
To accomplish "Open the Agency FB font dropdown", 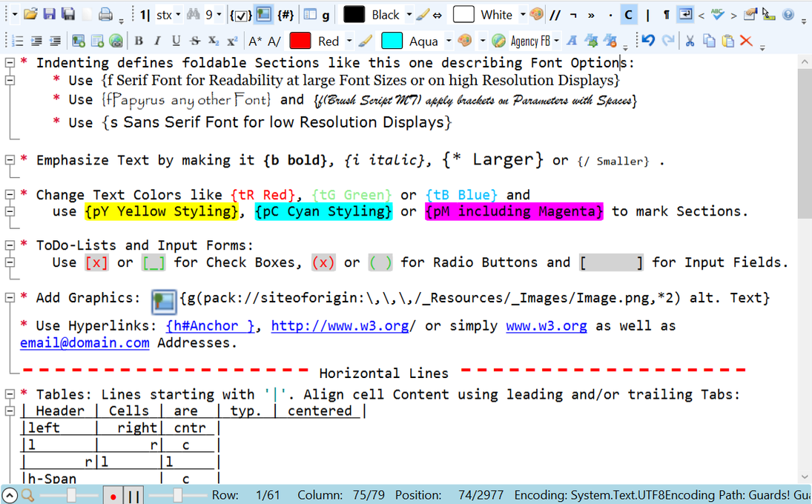I will point(556,41).
